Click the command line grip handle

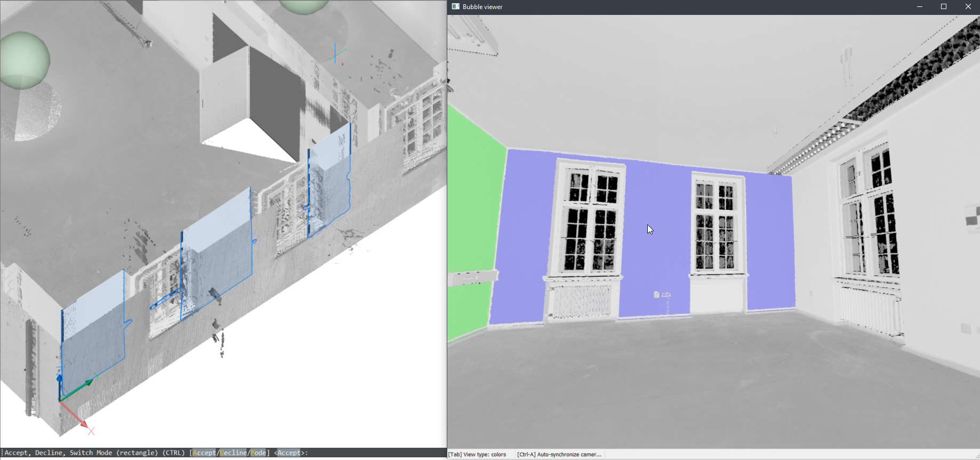(x=2, y=453)
